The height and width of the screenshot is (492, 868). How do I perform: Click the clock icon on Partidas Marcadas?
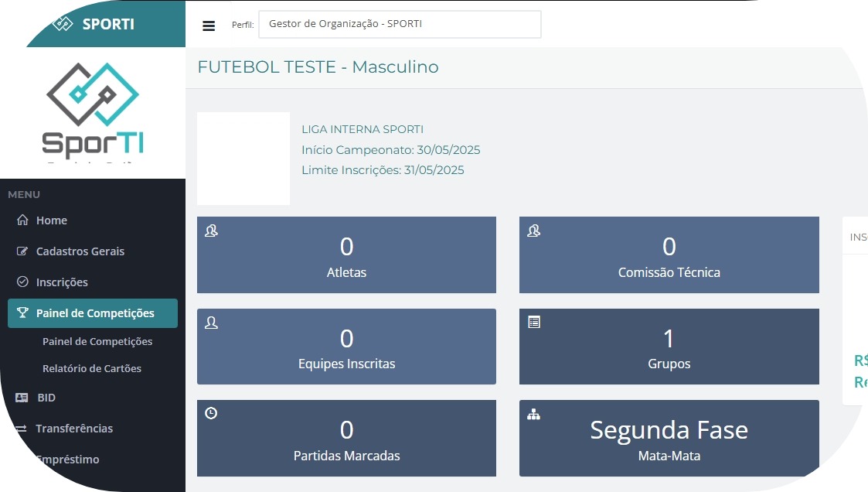[x=211, y=414]
